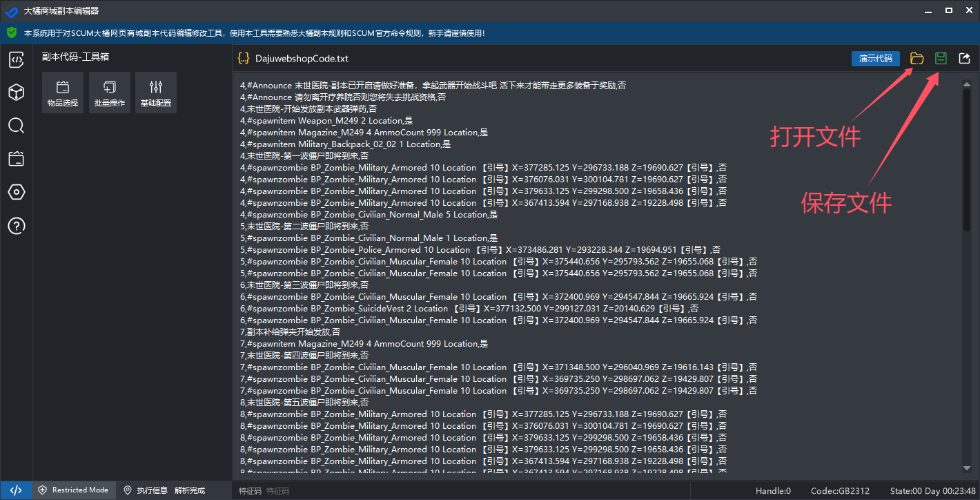This screenshot has width=980, height=500.
Task: Open the code file icon in sidebar
Action: pos(17,59)
